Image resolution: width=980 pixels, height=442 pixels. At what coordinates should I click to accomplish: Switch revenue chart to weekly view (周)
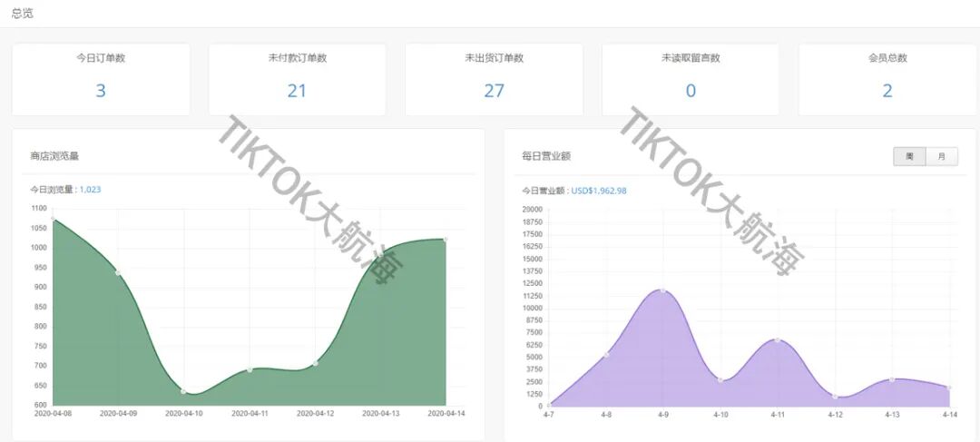click(x=909, y=157)
